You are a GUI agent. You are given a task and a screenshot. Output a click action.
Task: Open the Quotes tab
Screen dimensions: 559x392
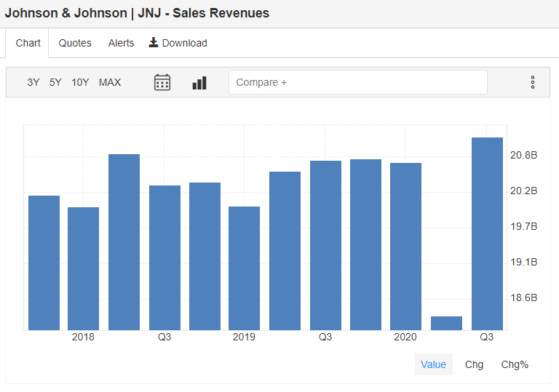(x=75, y=43)
